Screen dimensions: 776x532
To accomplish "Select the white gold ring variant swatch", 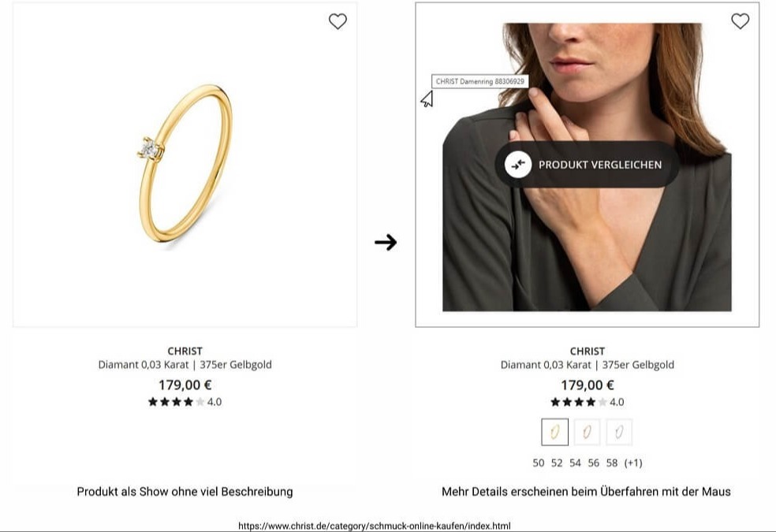I will click(619, 432).
